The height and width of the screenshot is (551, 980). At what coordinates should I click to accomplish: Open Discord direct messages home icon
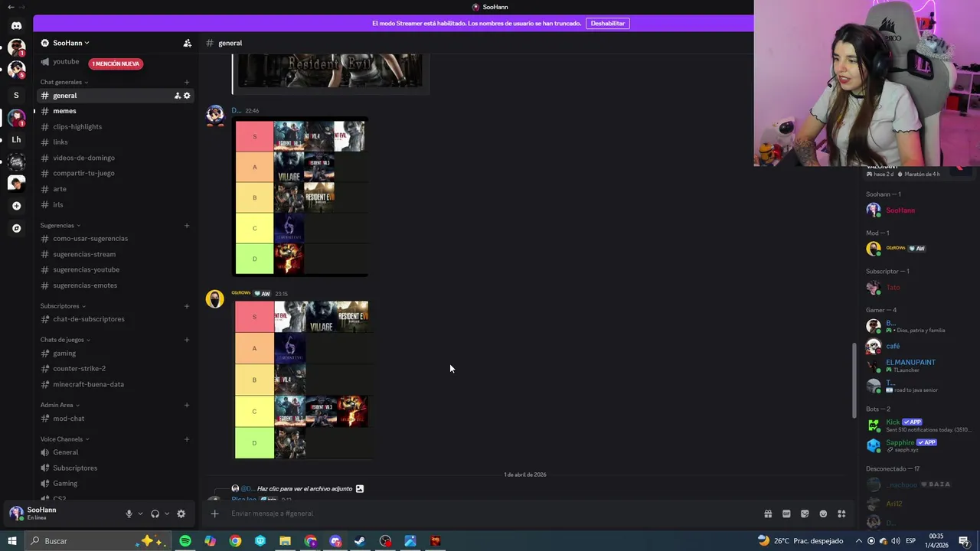tap(16, 25)
